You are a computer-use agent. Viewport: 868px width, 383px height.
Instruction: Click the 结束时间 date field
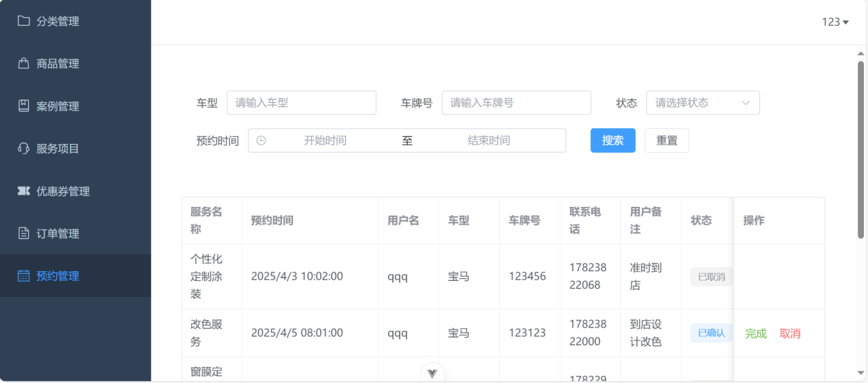coord(489,140)
